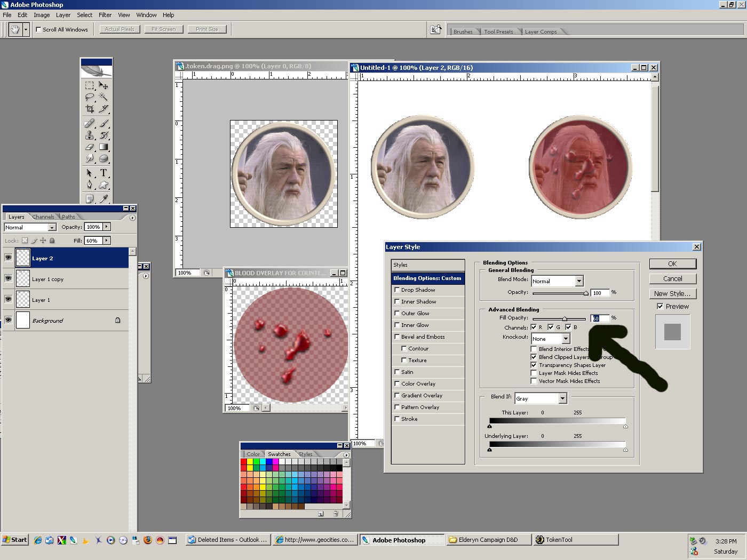747x560 pixels.
Task: Select the Magic Wand tool
Action: 104,97
